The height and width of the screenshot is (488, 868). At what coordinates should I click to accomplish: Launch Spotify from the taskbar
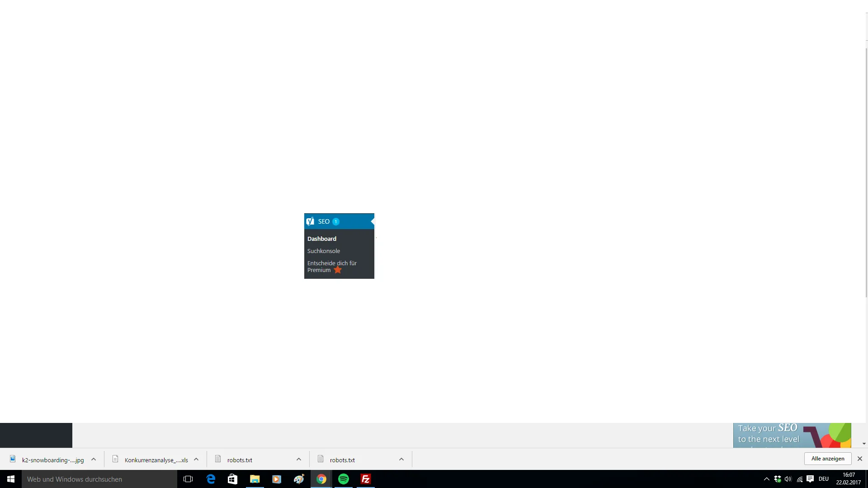(x=344, y=479)
